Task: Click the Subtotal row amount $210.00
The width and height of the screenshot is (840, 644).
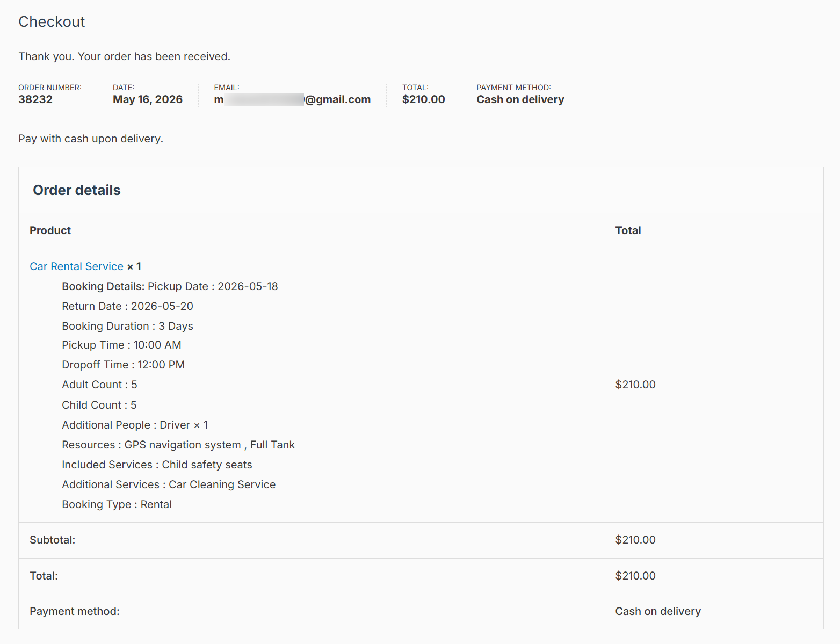Action: pyautogui.click(x=635, y=540)
